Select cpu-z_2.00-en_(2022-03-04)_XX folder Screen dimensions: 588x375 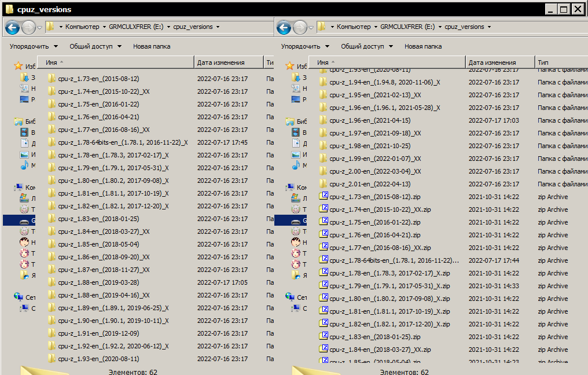[376, 171]
